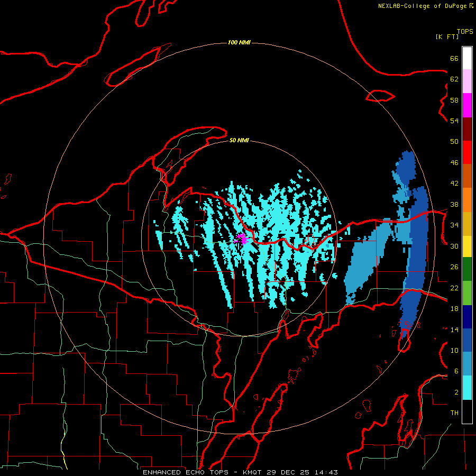The width and height of the screenshot is (476, 476).
Task: Click the 30 legend value
Action: point(454,246)
